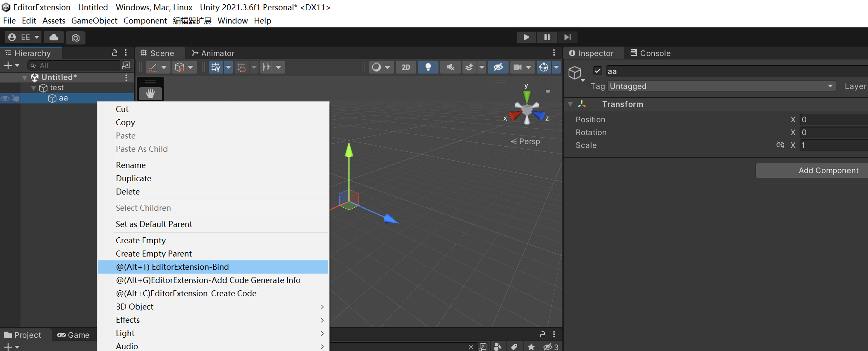The height and width of the screenshot is (351, 868).
Task: Open the Untitled* scene options menu
Action: [126, 77]
